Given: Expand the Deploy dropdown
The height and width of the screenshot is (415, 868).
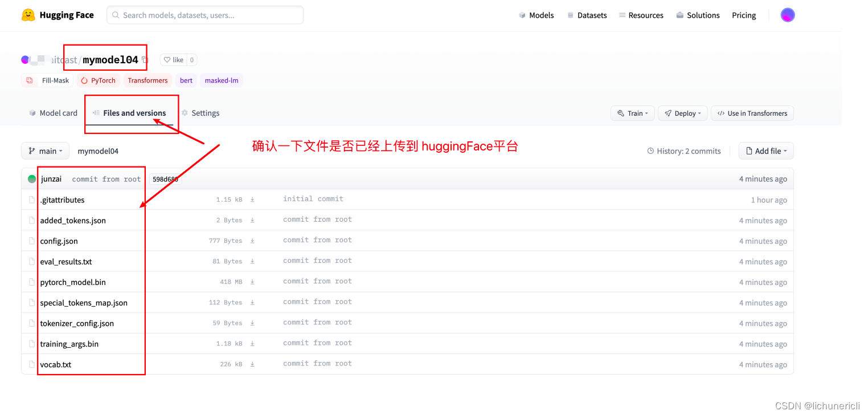Looking at the screenshot, I should (x=682, y=113).
